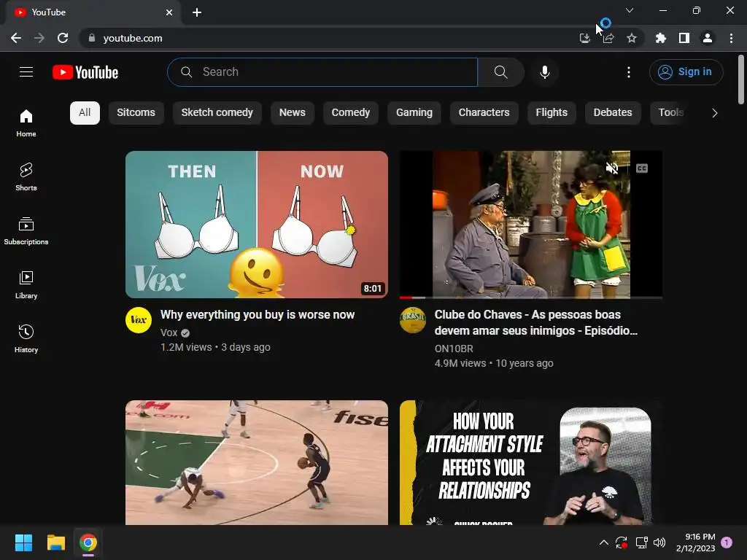This screenshot has height=560, width=747.
Task: Click the sync status tray icon
Action: tap(622, 542)
